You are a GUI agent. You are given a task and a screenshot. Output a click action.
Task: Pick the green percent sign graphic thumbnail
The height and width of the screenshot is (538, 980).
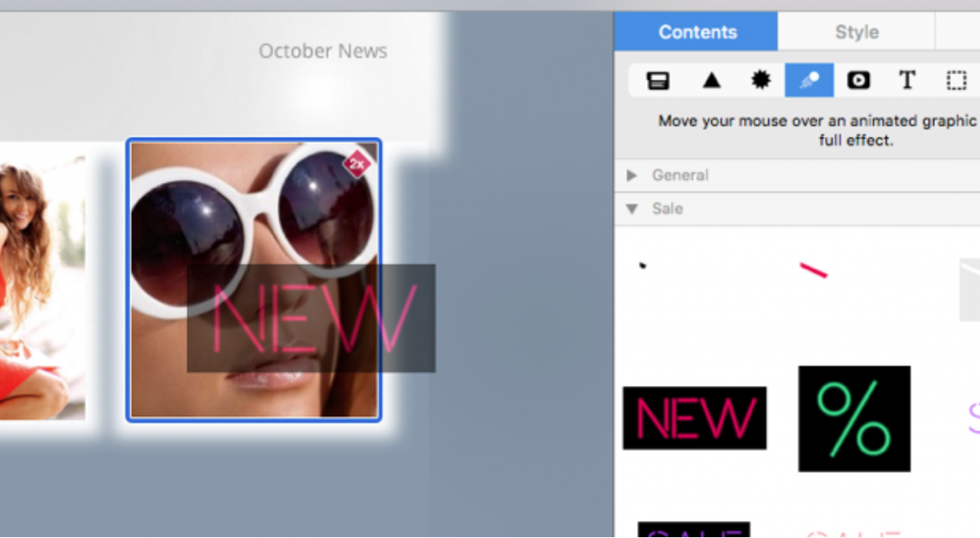(855, 418)
